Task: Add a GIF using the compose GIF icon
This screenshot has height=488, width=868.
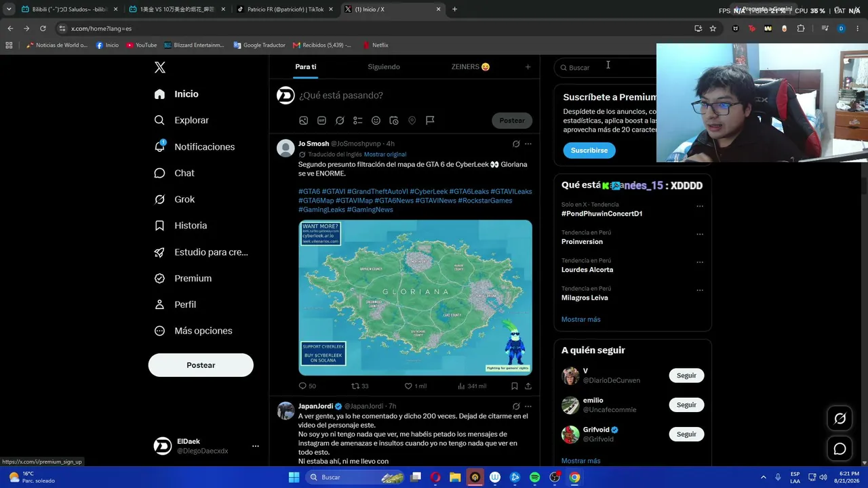Action: pyautogui.click(x=321, y=121)
